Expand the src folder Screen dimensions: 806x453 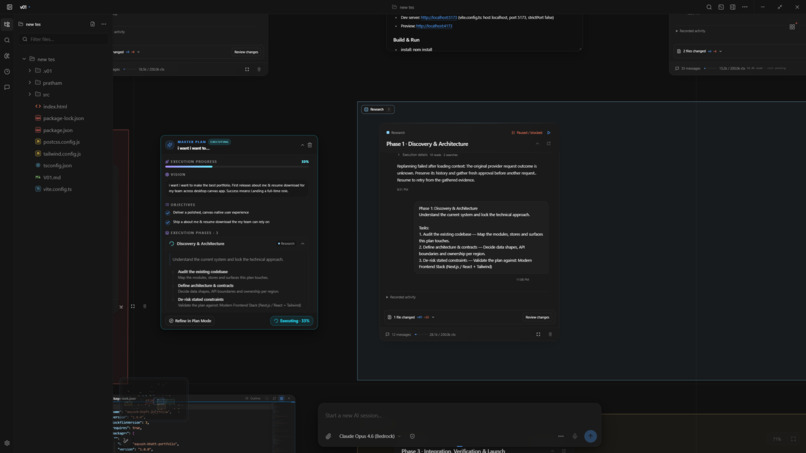[x=30, y=95]
